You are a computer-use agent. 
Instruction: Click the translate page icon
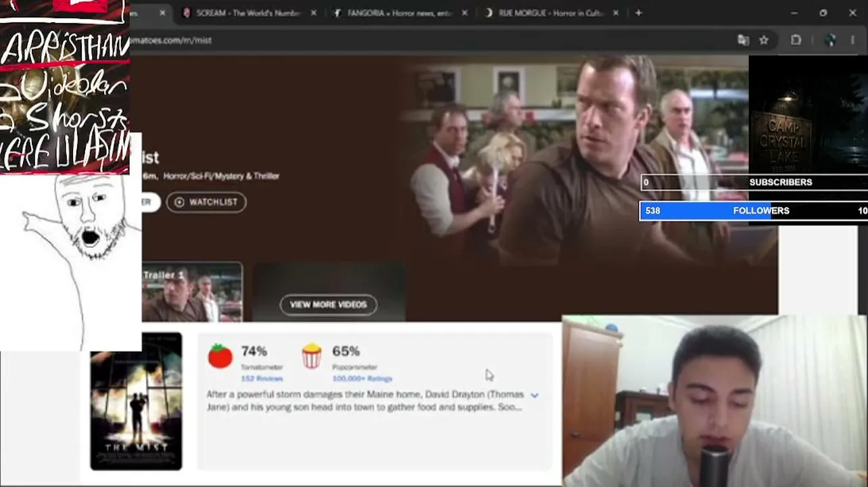(744, 40)
